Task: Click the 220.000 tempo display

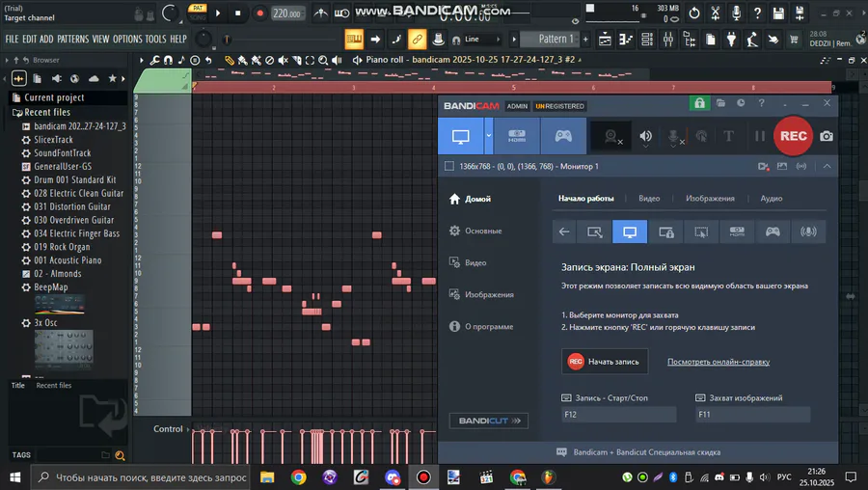Action: click(287, 14)
